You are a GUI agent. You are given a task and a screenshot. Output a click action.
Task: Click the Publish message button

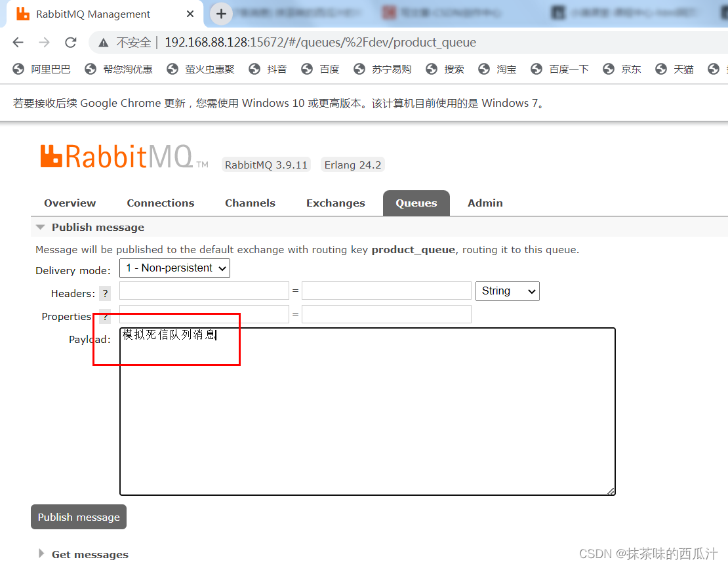click(78, 517)
